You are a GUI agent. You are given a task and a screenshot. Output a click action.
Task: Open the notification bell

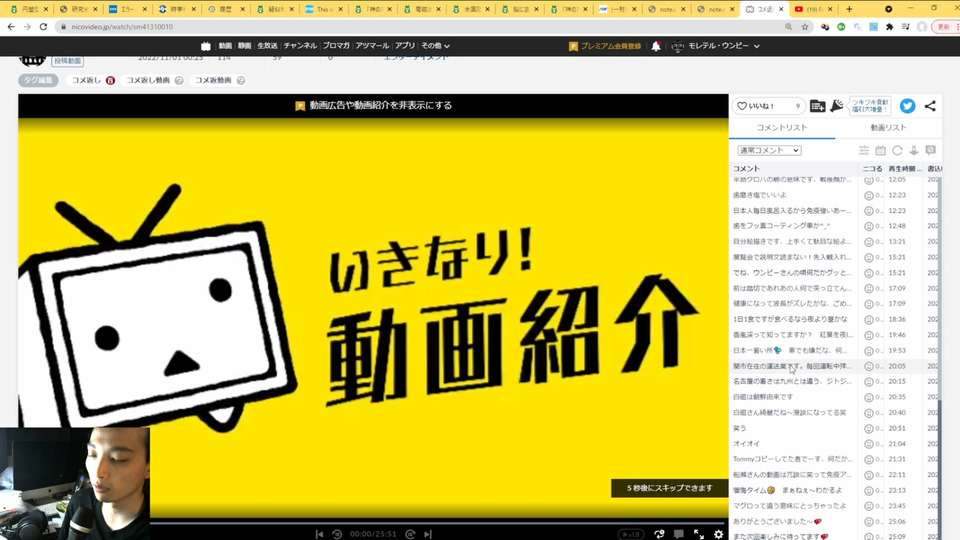pos(656,46)
